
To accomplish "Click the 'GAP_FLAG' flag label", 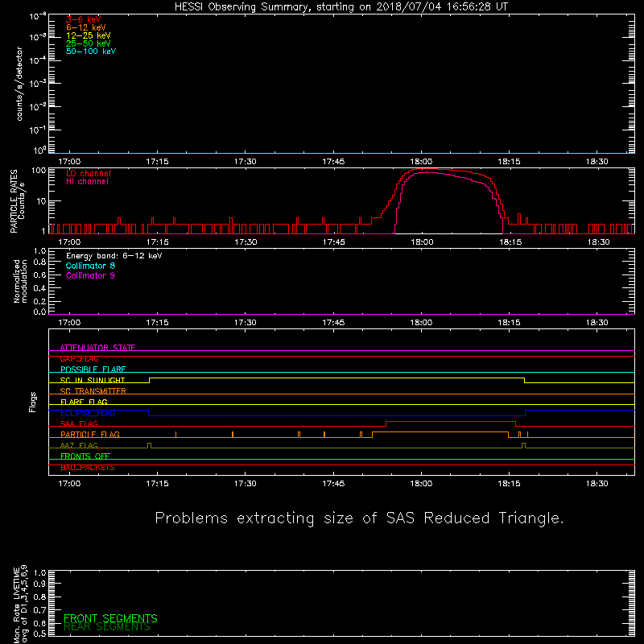I will pyautogui.click(x=79, y=358).
